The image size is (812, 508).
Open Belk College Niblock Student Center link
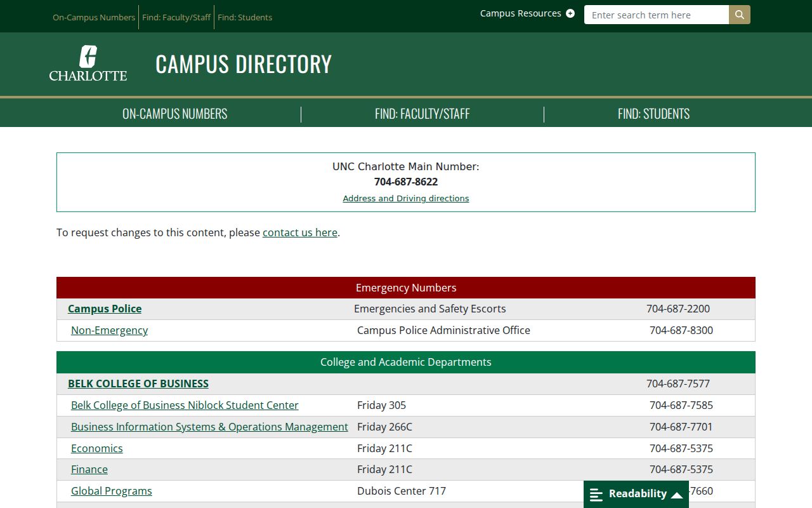click(185, 405)
